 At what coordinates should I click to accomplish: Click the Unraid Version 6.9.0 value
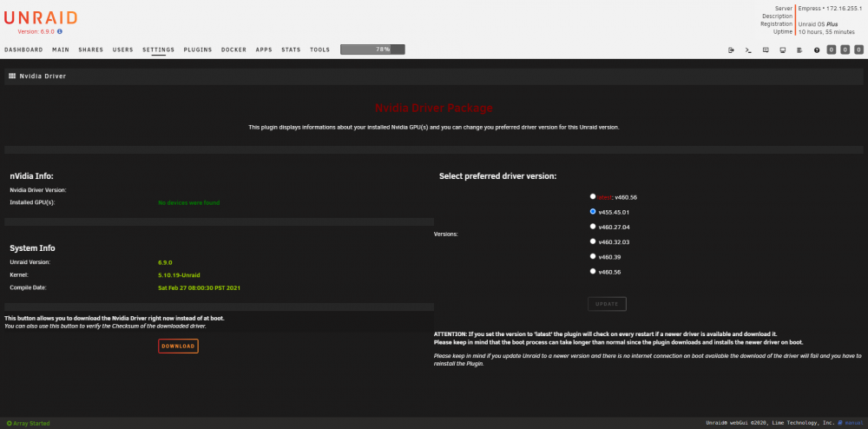[x=166, y=262]
